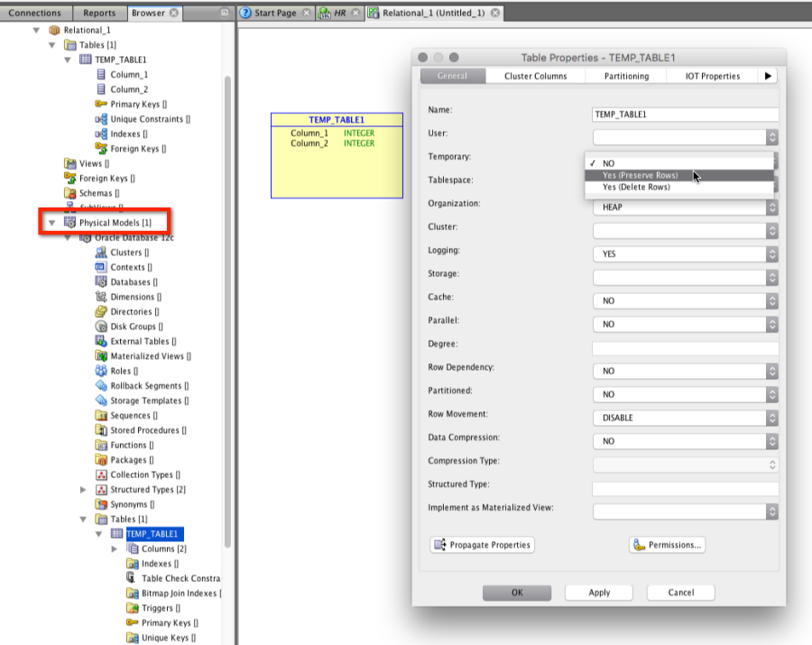Click the Dimensions icon in Physical Models
This screenshot has width=812, height=645.
[101, 297]
